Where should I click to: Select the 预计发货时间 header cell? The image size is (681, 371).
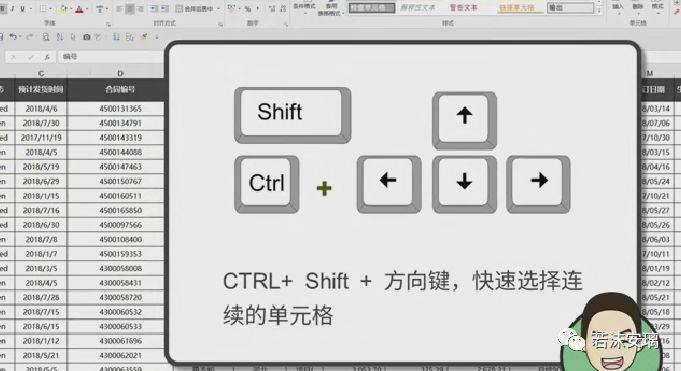pos(41,89)
